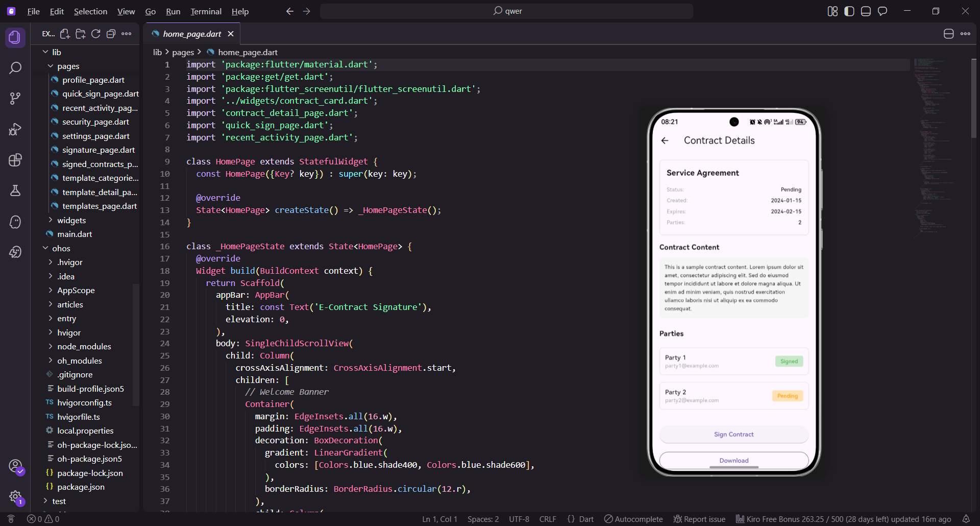Open the Explorer view in activity bar
980x526 pixels.
click(x=15, y=37)
